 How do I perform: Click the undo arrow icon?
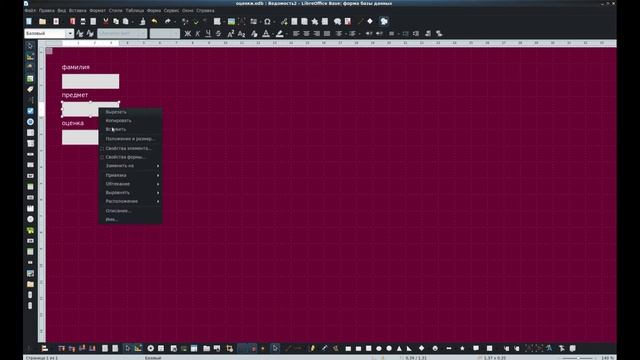[154, 21]
